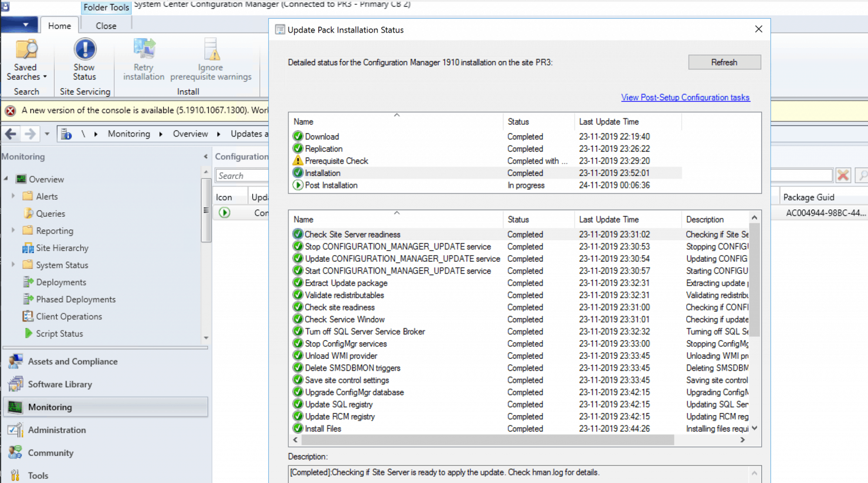This screenshot has width=868, height=483.
Task: Click Updates segment in breadcrumb path
Action: [249, 134]
